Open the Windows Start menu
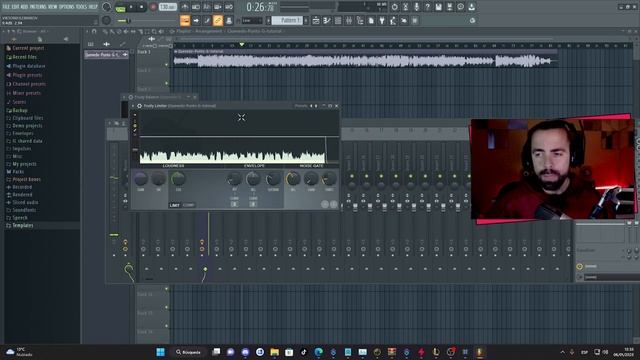This screenshot has height=360, width=640. (160, 352)
